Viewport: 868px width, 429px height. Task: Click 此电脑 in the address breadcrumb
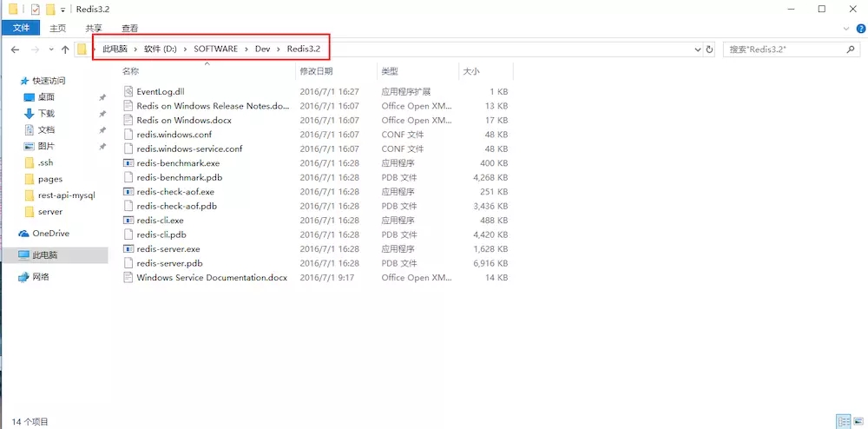115,49
